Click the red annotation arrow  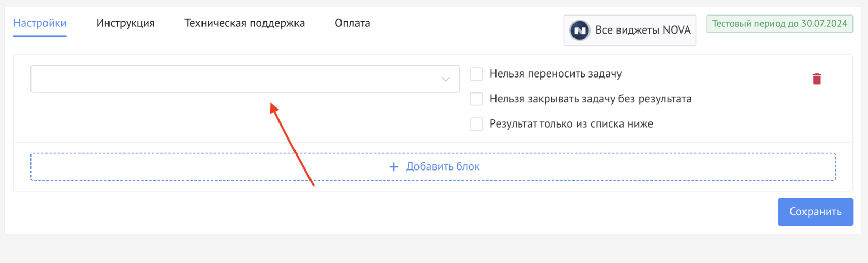click(x=292, y=145)
